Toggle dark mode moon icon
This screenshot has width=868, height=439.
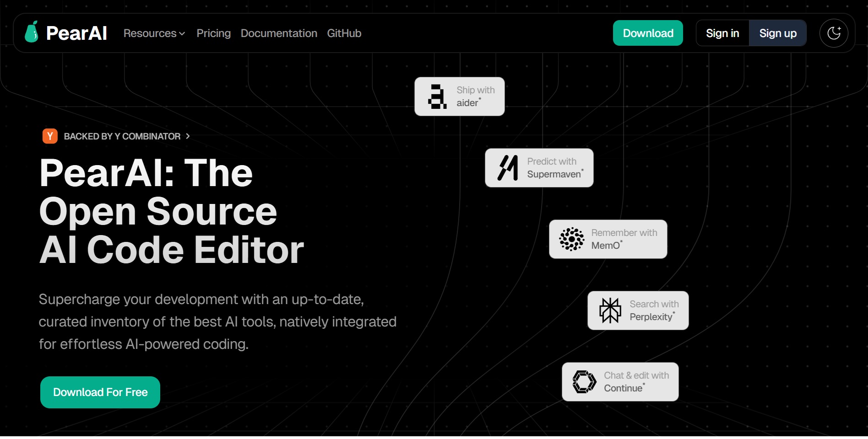pos(834,33)
